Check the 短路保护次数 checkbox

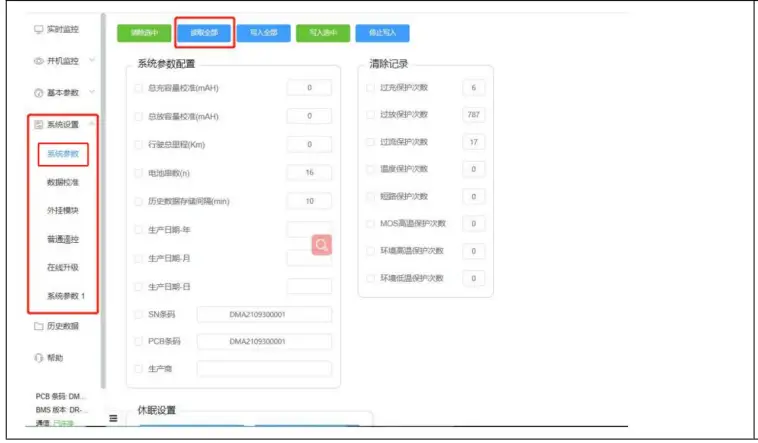(370, 196)
